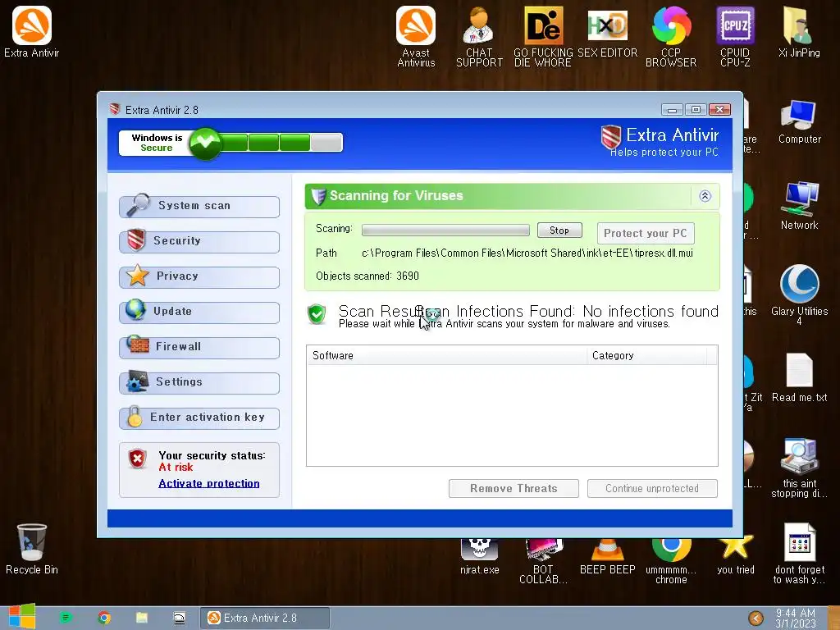Open the File Explorer taskbar icon
Viewport: 840px width, 630px height.
(x=141, y=618)
